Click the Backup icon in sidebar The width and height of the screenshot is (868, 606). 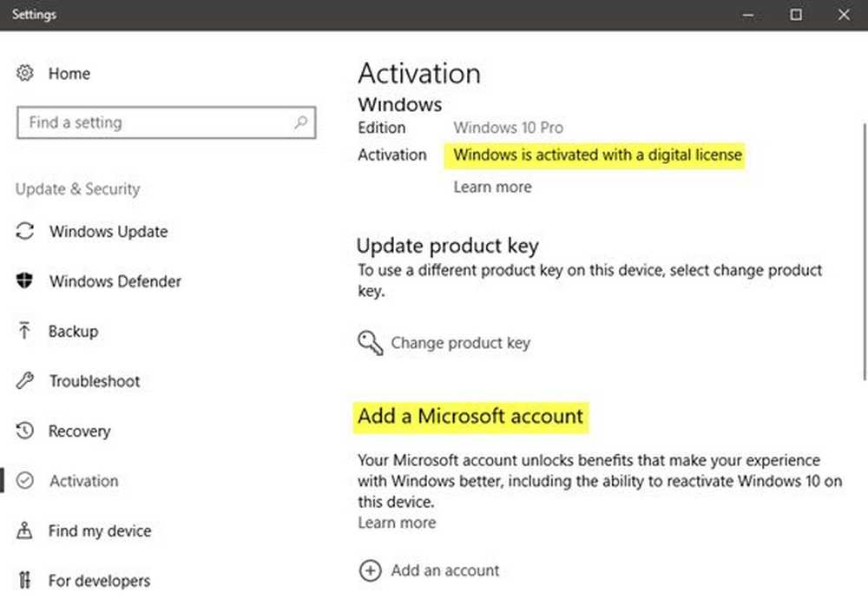tap(23, 331)
